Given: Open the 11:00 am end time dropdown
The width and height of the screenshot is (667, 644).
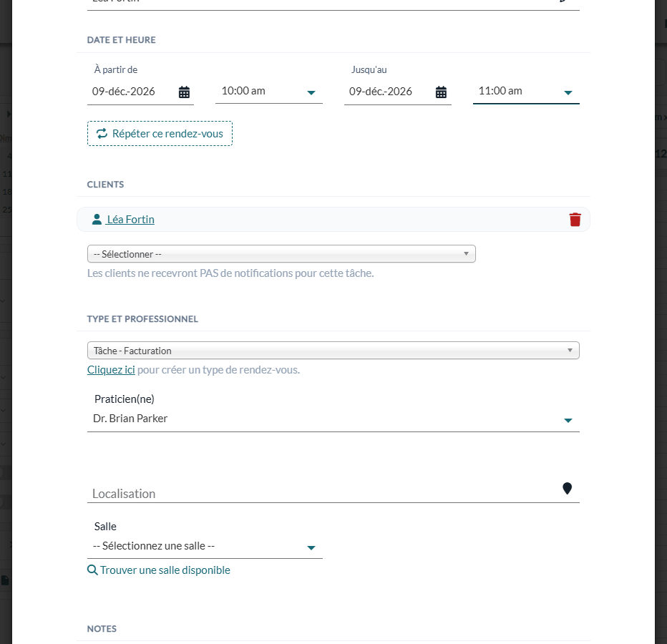Looking at the screenshot, I should click(x=526, y=92).
